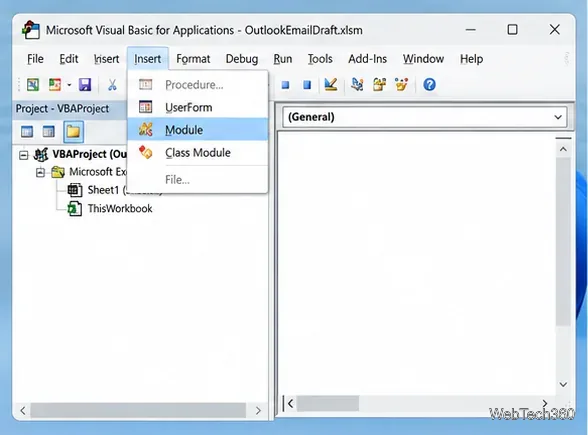Image resolution: width=588 pixels, height=435 pixels.
Task: Click the Reset (stop) toolbar icon
Action: click(307, 85)
